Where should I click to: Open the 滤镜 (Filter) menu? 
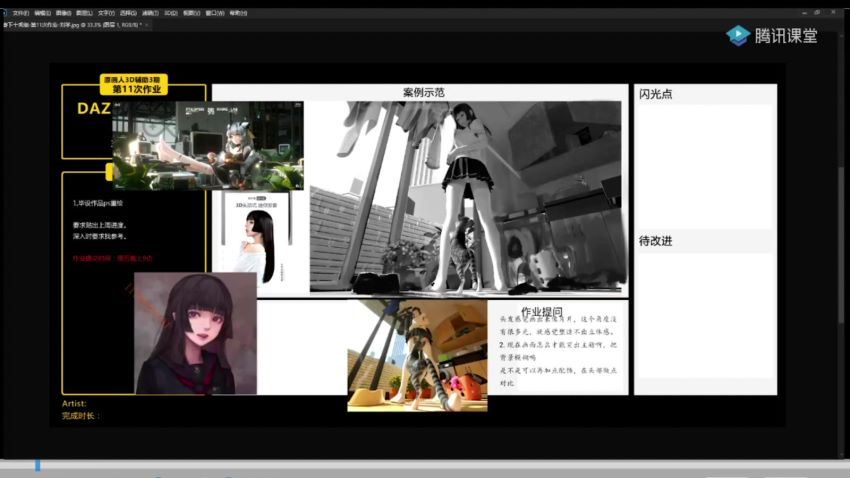click(150, 13)
